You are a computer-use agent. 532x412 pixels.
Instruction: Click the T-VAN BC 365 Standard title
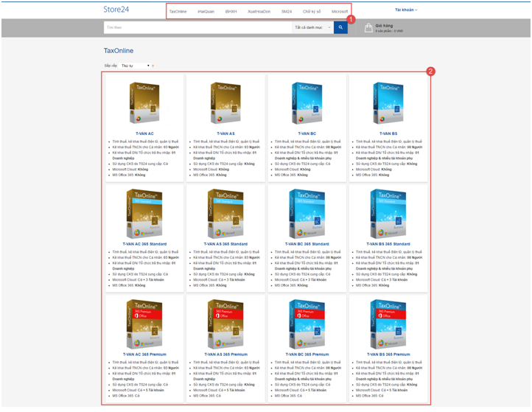307,244
